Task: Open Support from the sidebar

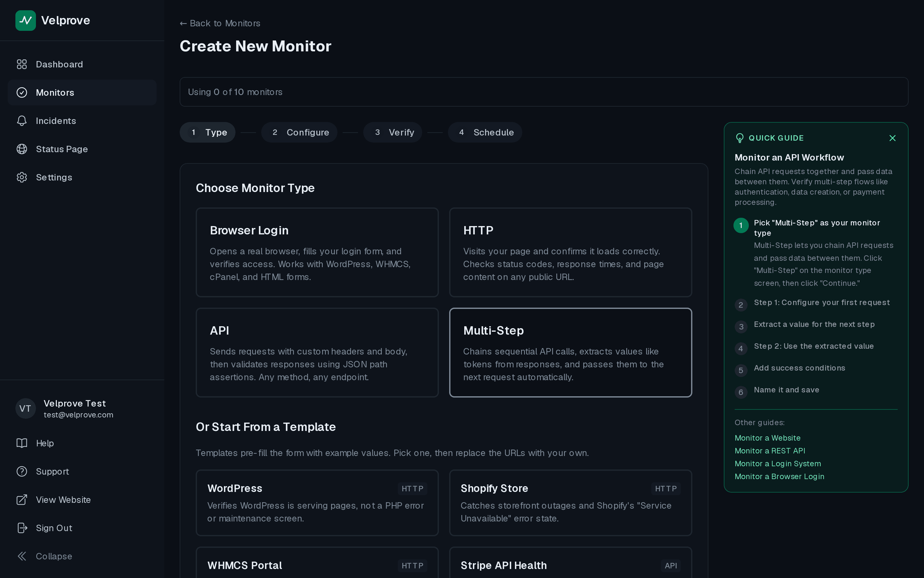Action: (82, 471)
